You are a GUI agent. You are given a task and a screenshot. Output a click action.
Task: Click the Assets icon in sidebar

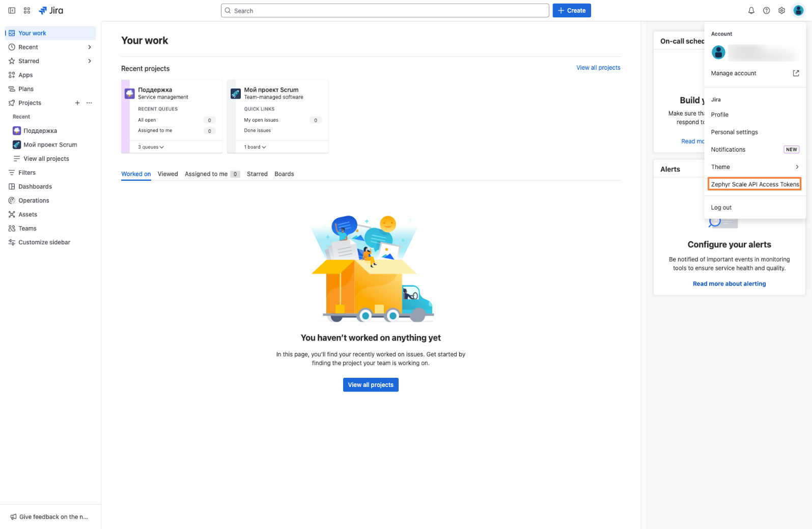tap(12, 214)
